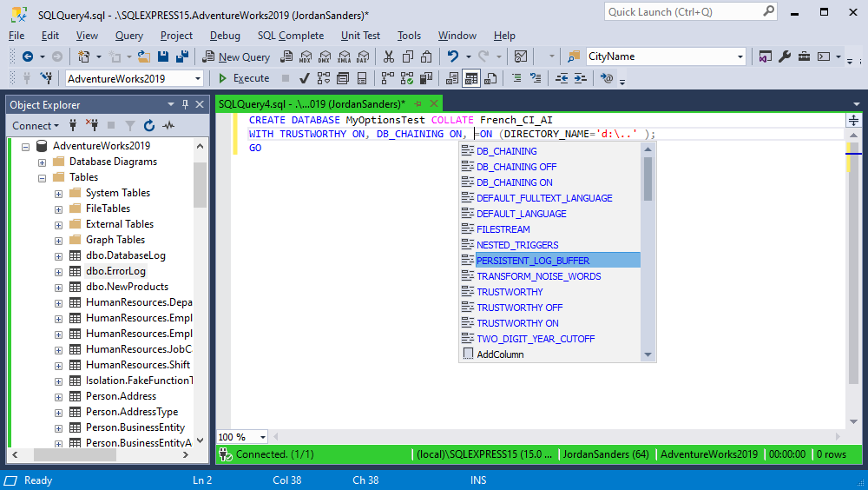Toggle Include Live Query Statistics icon
The width and height of the screenshot is (868, 490).
coord(407,78)
